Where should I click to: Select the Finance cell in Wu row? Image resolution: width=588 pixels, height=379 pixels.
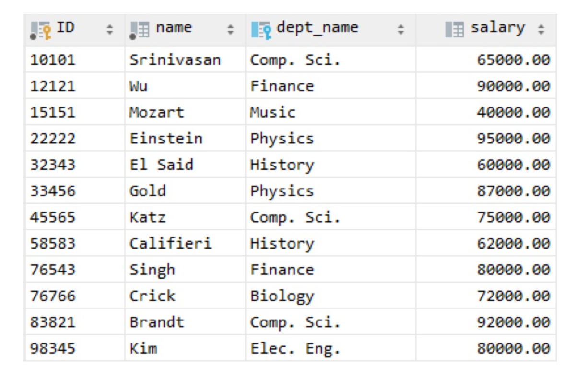click(x=330, y=86)
